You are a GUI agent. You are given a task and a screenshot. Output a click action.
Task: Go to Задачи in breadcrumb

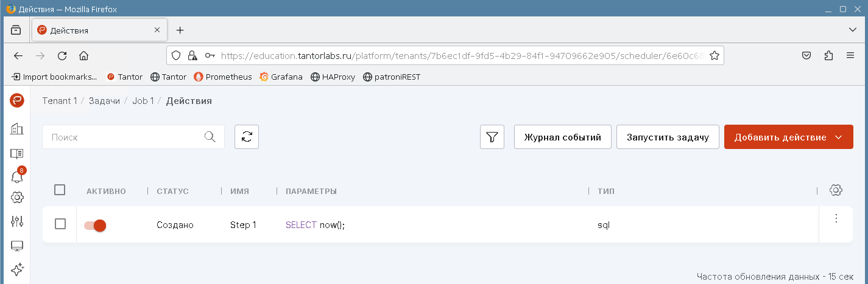[x=104, y=101]
